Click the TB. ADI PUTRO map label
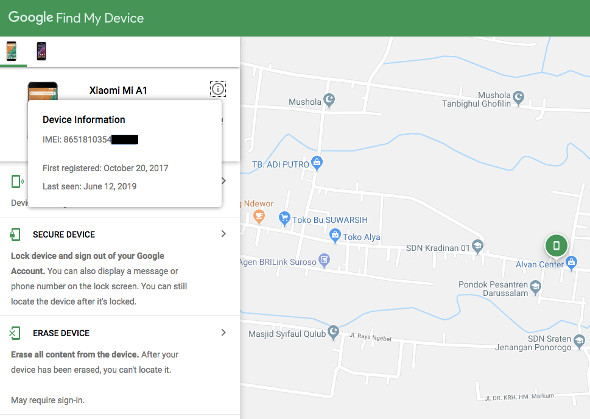 (280, 164)
